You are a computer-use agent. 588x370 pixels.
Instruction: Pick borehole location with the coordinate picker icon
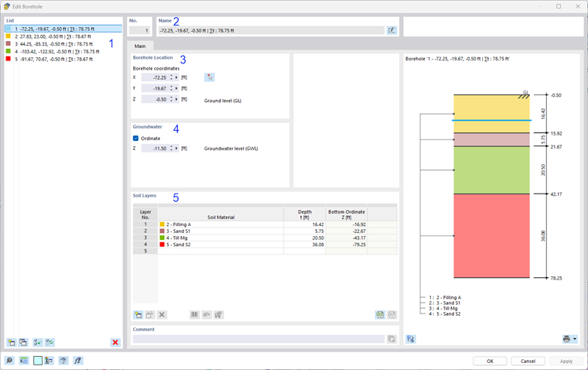click(x=209, y=77)
